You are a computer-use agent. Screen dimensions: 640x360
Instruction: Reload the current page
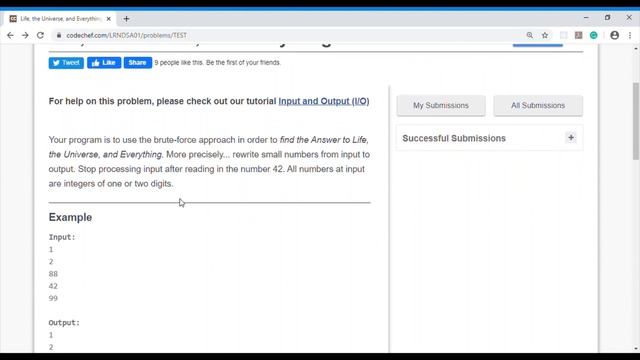coord(40,36)
